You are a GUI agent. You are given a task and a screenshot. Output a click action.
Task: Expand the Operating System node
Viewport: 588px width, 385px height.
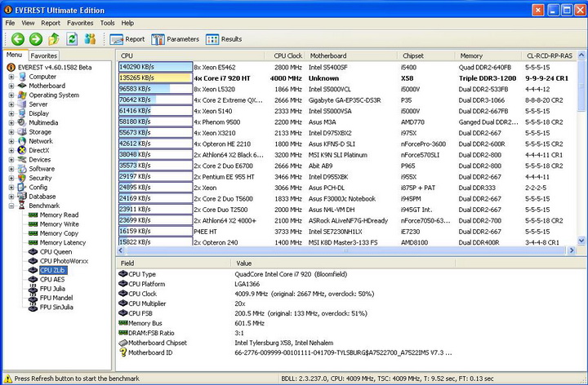[x=11, y=95]
